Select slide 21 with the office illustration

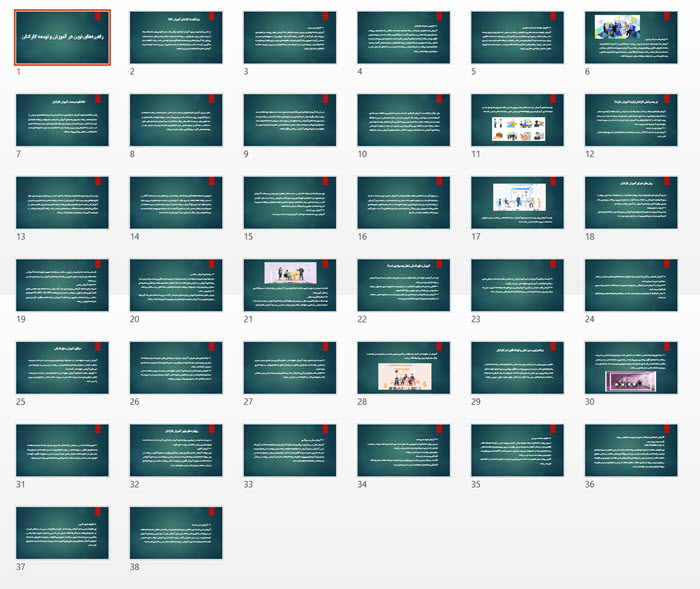pos(290,285)
